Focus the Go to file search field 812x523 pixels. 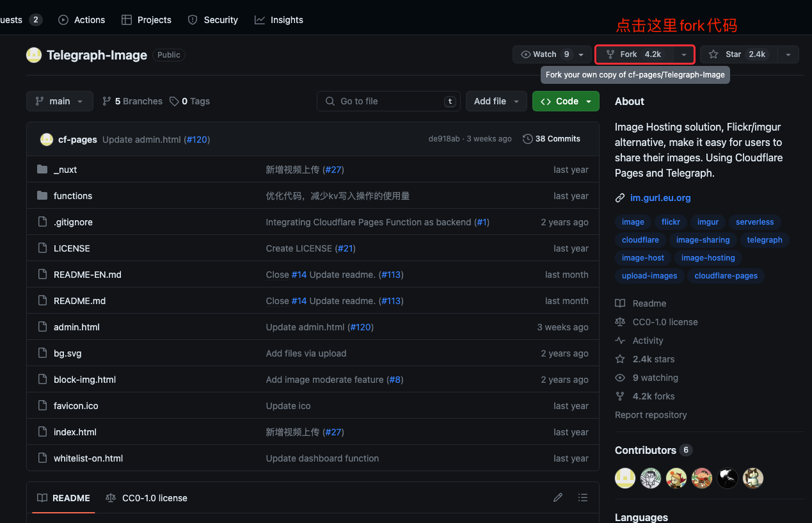388,101
